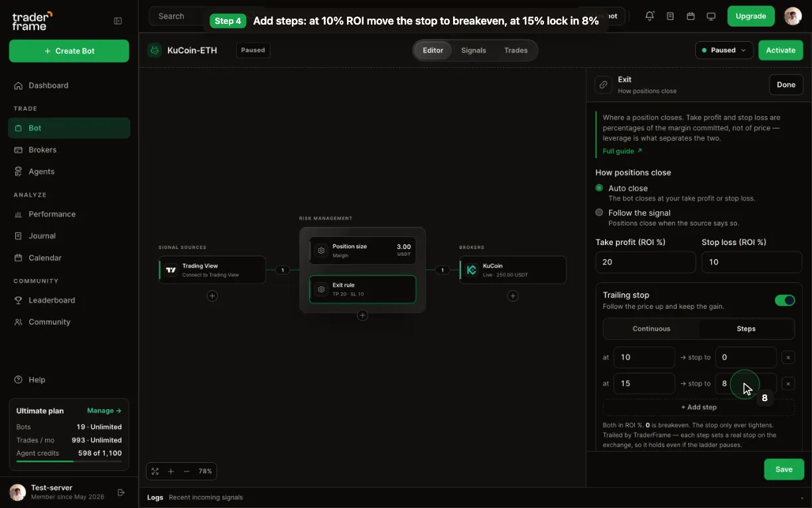Click the Upgrade button
This screenshot has width=812, height=508.
click(751, 16)
